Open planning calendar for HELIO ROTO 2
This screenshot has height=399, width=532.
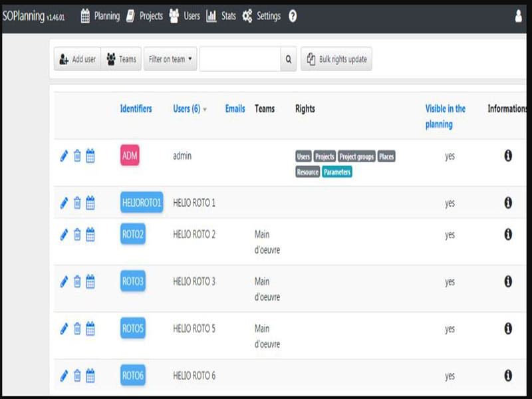click(90, 235)
